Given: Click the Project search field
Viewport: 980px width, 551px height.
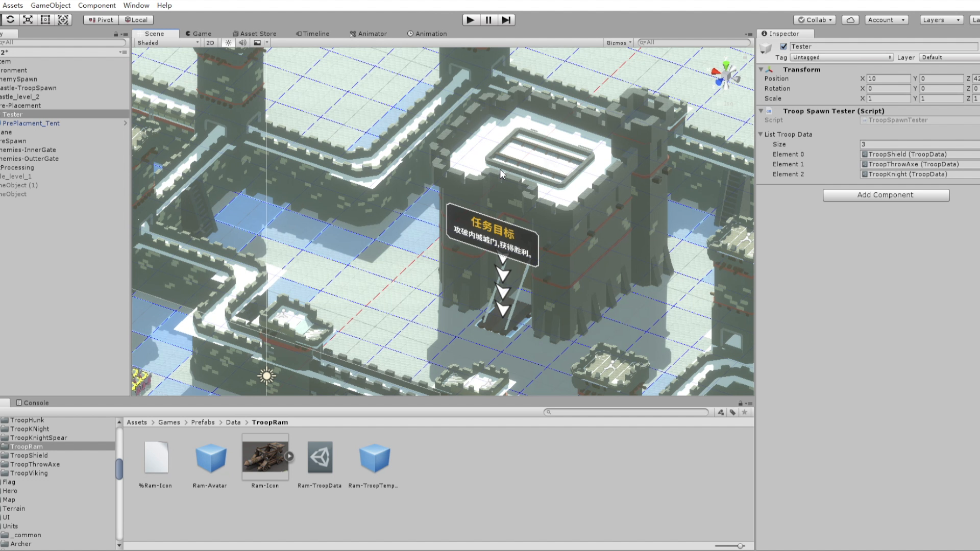Looking at the screenshot, I should tap(626, 412).
